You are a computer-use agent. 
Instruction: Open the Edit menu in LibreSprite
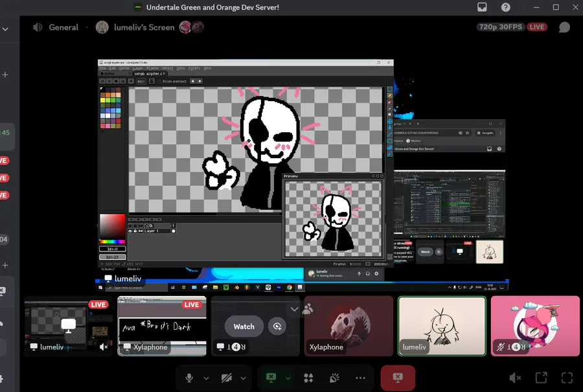[112, 69]
